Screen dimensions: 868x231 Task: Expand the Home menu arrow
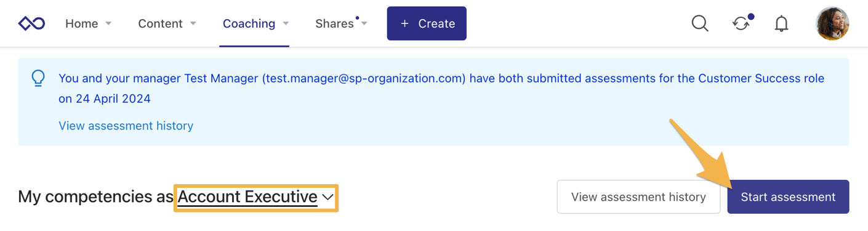click(108, 23)
